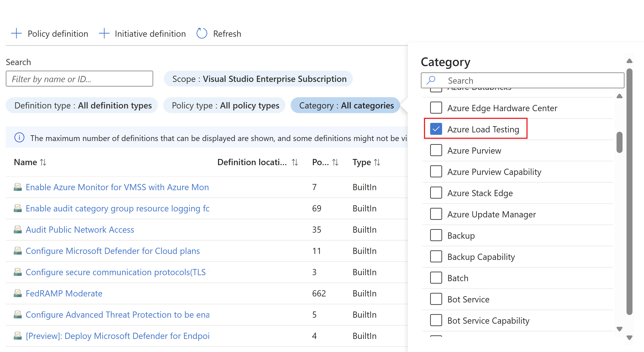Filter by name or ID input field
Viewport: 644px width, 352px height.
pyautogui.click(x=79, y=79)
